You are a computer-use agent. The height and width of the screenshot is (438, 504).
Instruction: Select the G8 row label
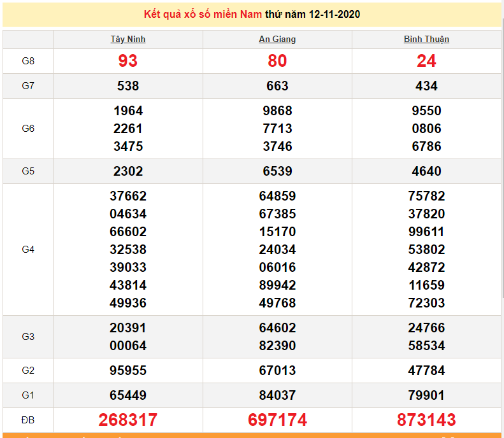pos(28,61)
